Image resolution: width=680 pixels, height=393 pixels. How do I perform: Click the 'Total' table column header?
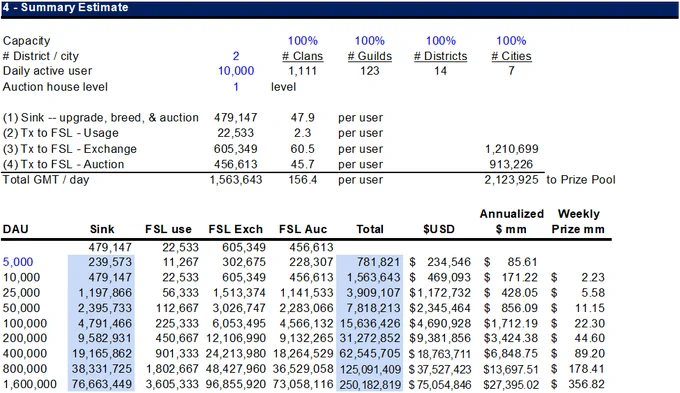[370, 229]
